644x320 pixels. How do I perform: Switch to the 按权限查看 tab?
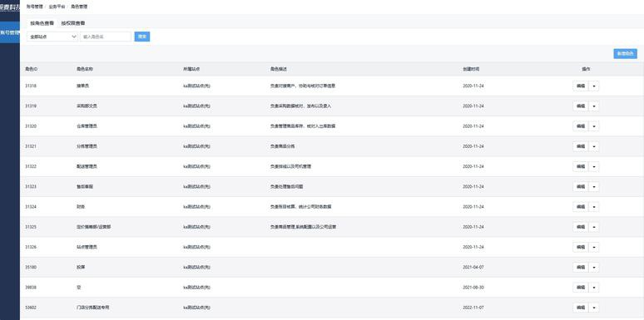pyautogui.click(x=73, y=23)
